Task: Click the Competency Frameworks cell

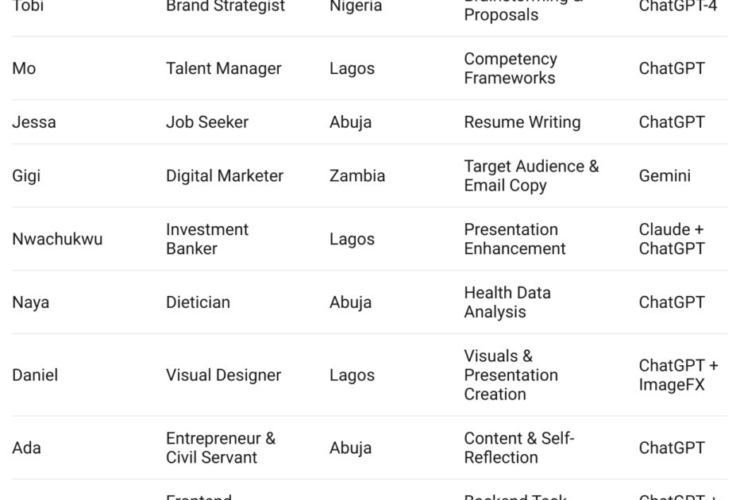Action: click(x=510, y=69)
